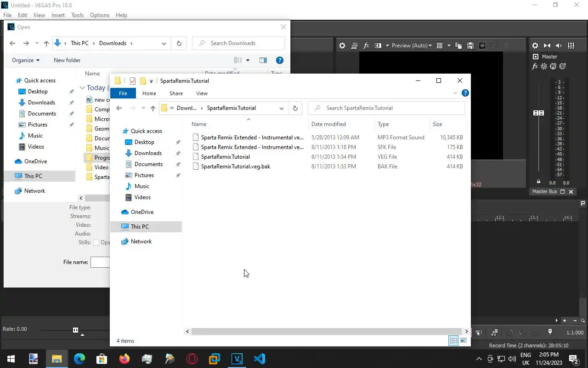588x368 pixels.
Task: Toggle preview pane icon in Open dialog
Action: 263,60
